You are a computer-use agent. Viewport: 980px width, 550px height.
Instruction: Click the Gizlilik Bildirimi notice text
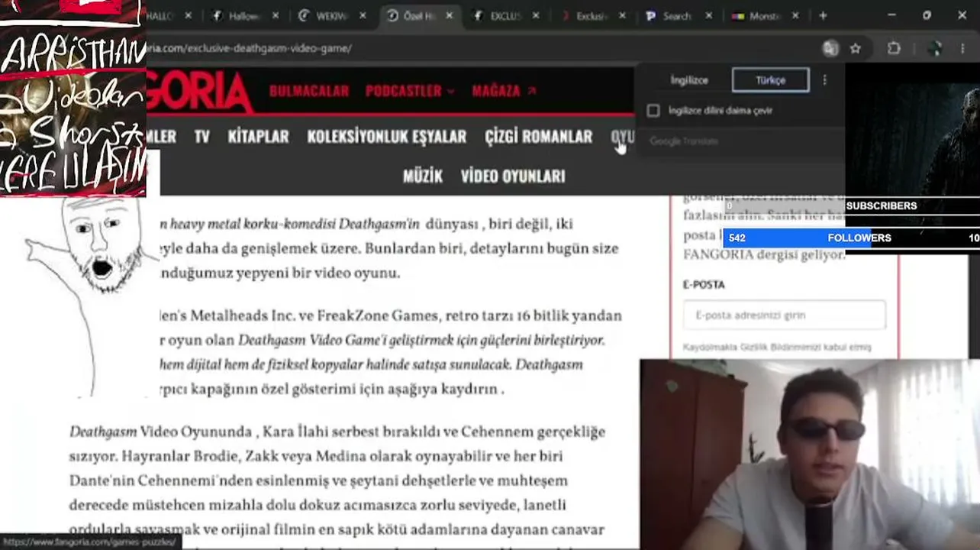777,347
